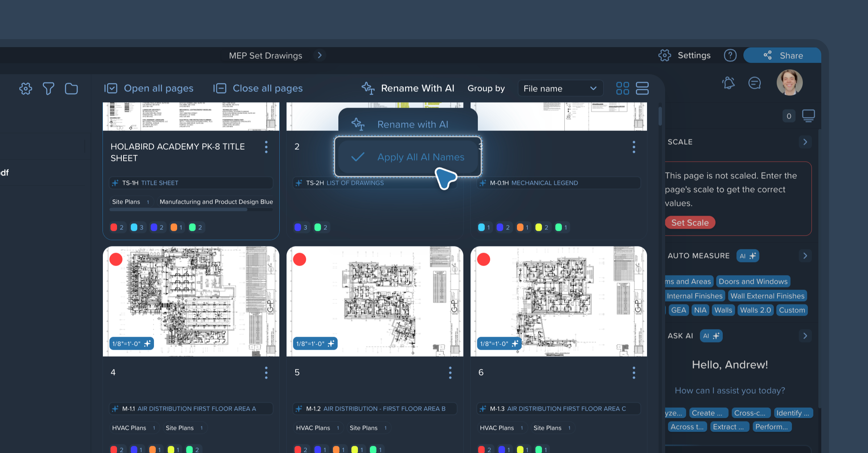This screenshot has width=868, height=453.
Task: Open the comments chat icon
Action: pyautogui.click(x=754, y=83)
